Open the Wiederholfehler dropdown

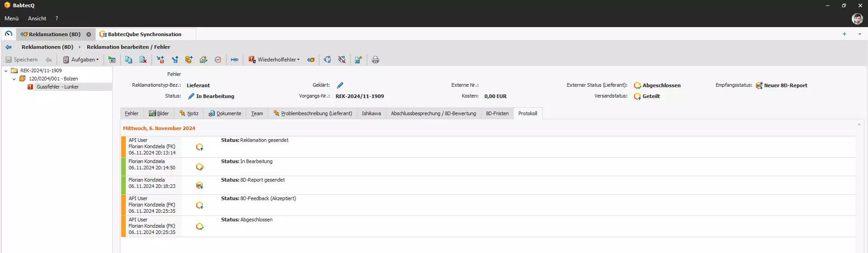274,60
